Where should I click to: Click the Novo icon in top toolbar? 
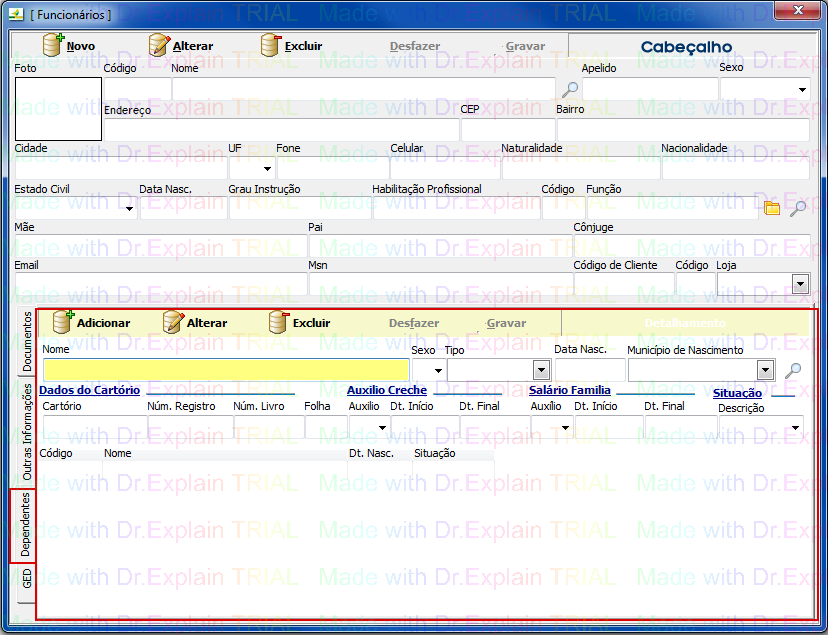click(54, 46)
